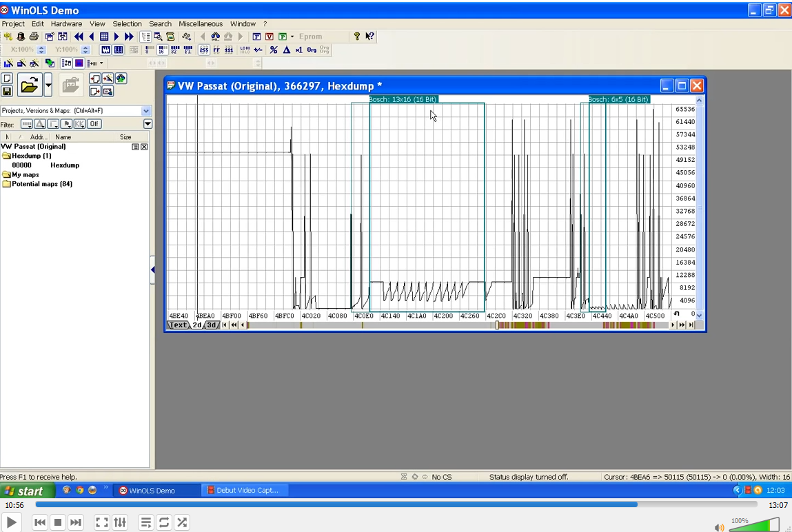Open the KK filter dropdown button
Image resolution: width=792 pixels, height=532 pixels.
(x=80, y=123)
